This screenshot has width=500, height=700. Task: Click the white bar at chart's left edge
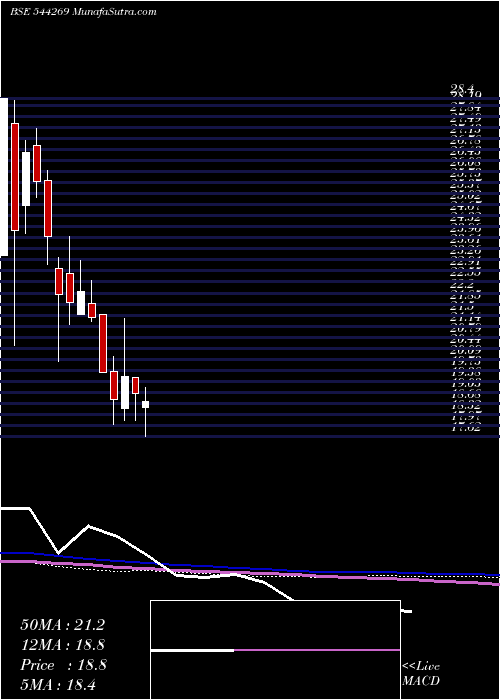click(x=4, y=177)
